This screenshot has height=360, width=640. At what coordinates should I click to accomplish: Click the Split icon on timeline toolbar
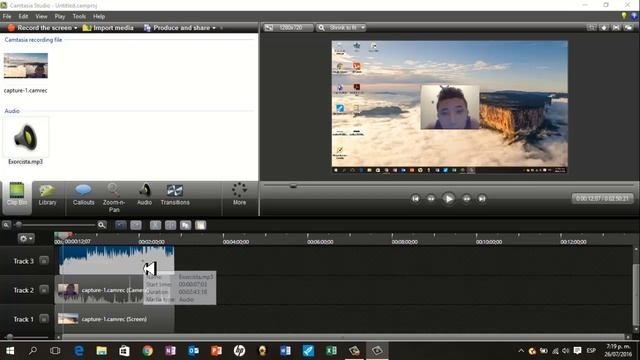(170, 225)
